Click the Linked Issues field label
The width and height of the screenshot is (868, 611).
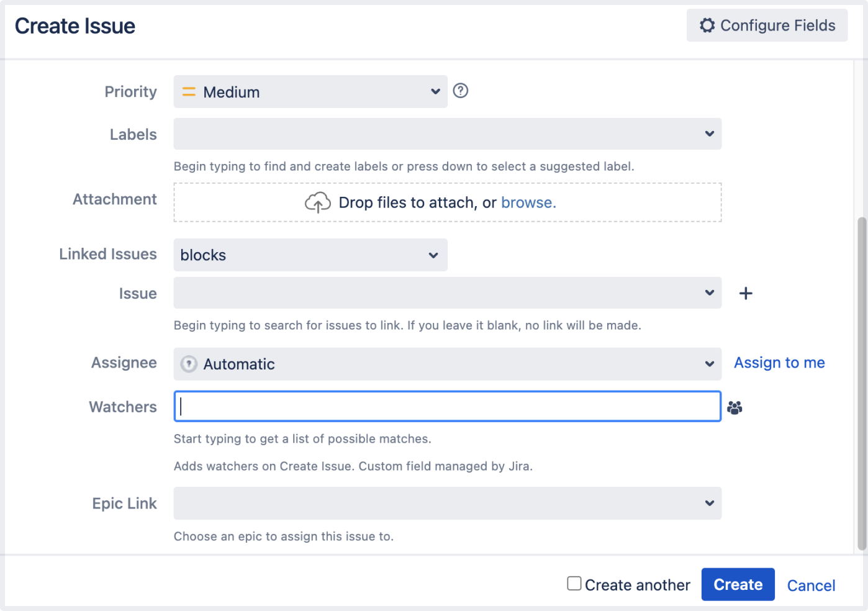coord(108,254)
